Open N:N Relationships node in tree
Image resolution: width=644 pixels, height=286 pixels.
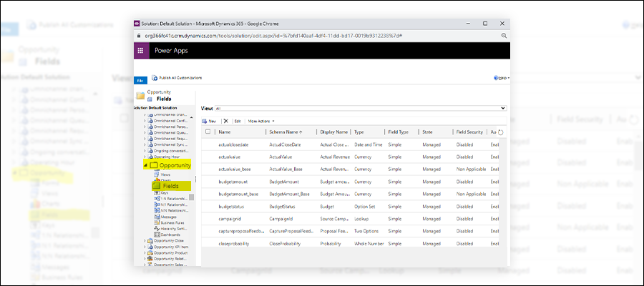click(x=170, y=210)
